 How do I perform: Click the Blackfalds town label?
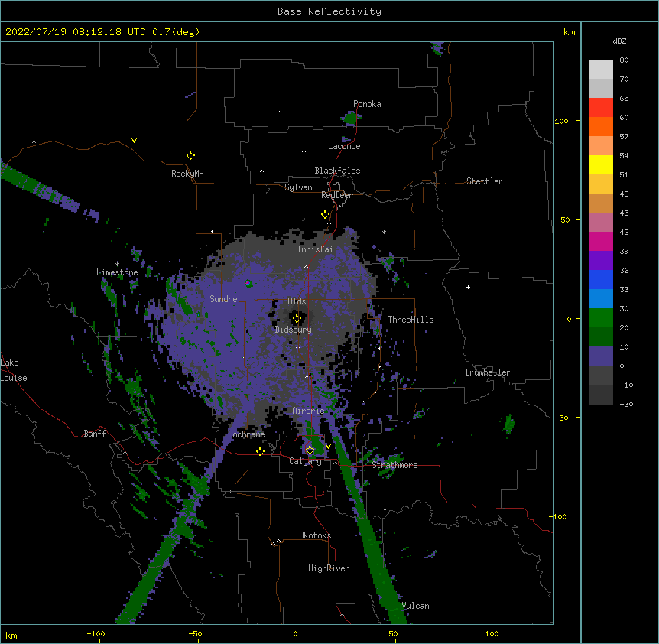pyautogui.click(x=337, y=171)
